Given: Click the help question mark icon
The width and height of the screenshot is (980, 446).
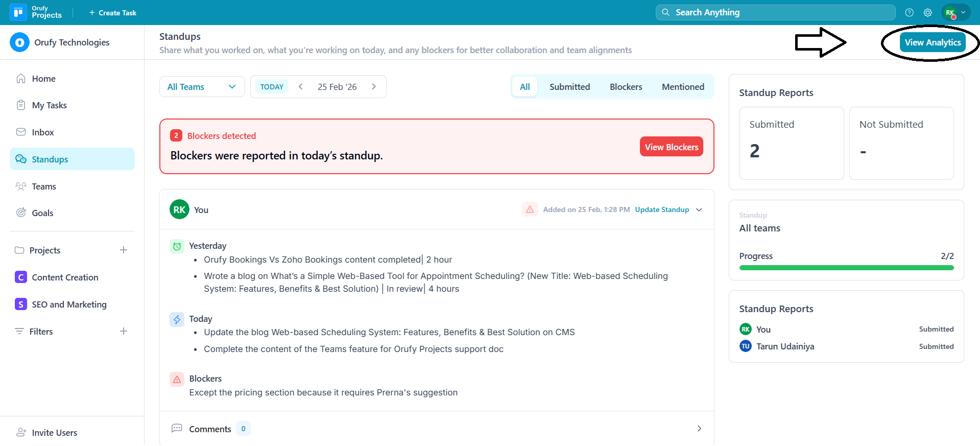Looking at the screenshot, I should pos(909,13).
